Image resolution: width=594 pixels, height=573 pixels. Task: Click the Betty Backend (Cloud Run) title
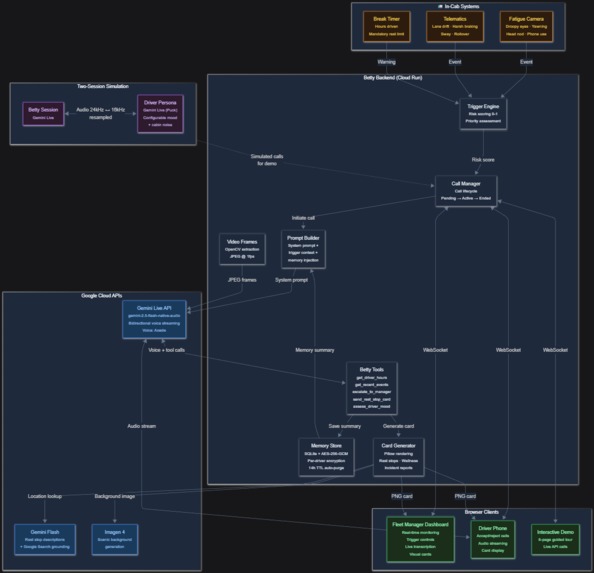click(393, 78)
